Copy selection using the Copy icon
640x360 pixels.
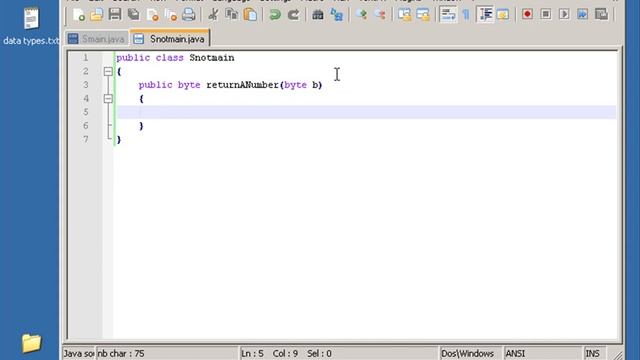point(231,15)
